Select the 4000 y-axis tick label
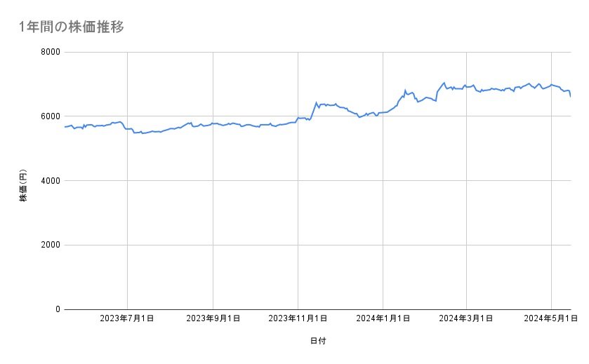589x364 pixels. click(48, 181)
